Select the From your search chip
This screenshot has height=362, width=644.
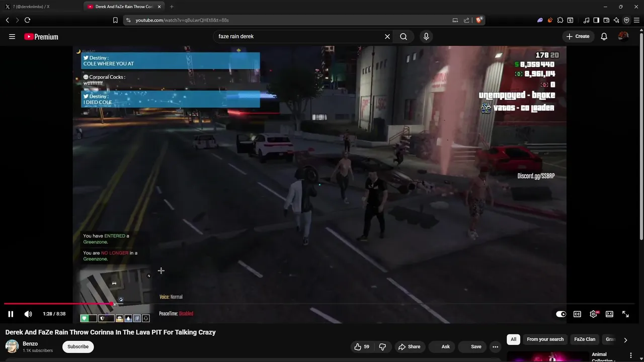[x=545, y=339]
